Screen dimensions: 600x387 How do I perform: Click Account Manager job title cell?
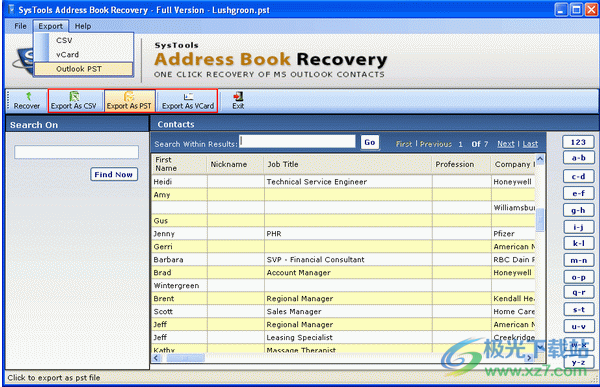[x=348, y=273]
